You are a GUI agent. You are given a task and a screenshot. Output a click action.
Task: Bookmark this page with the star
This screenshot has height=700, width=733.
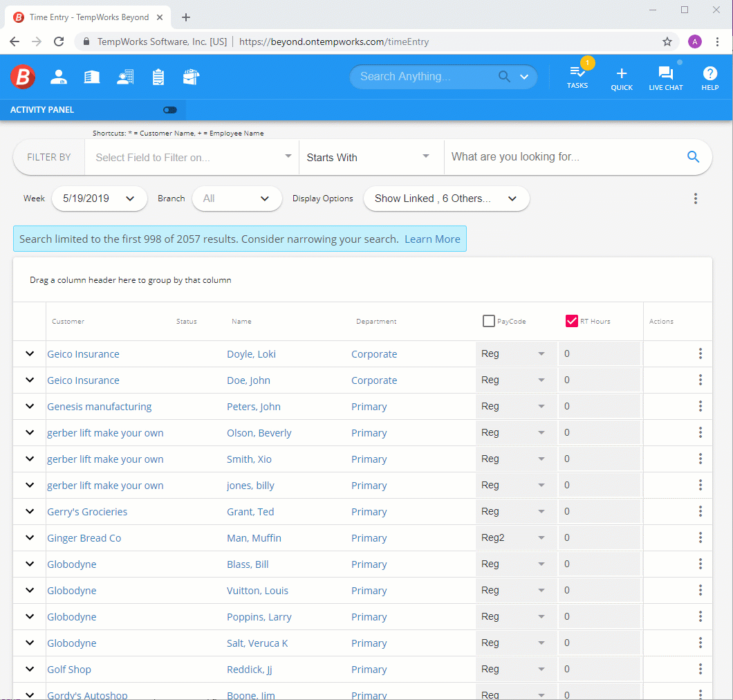coord(667,42)
